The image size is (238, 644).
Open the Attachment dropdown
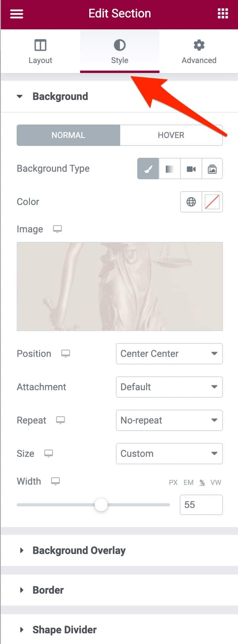[169, 387]
